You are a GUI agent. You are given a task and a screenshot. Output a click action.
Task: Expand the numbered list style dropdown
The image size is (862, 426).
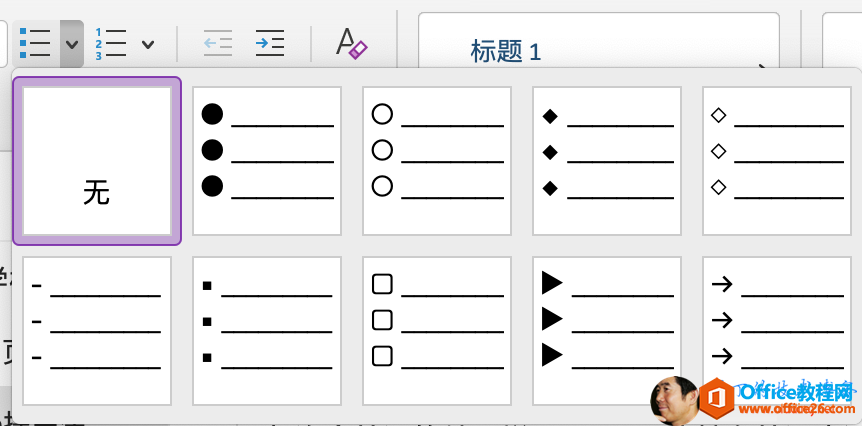(x=148, y=44)
